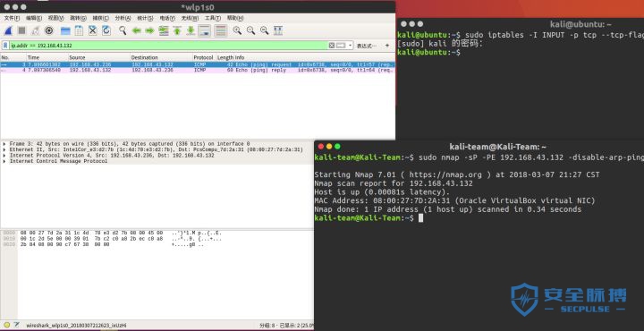
Task: Expand the Frame 3 tree node
Action: point(4,144)
